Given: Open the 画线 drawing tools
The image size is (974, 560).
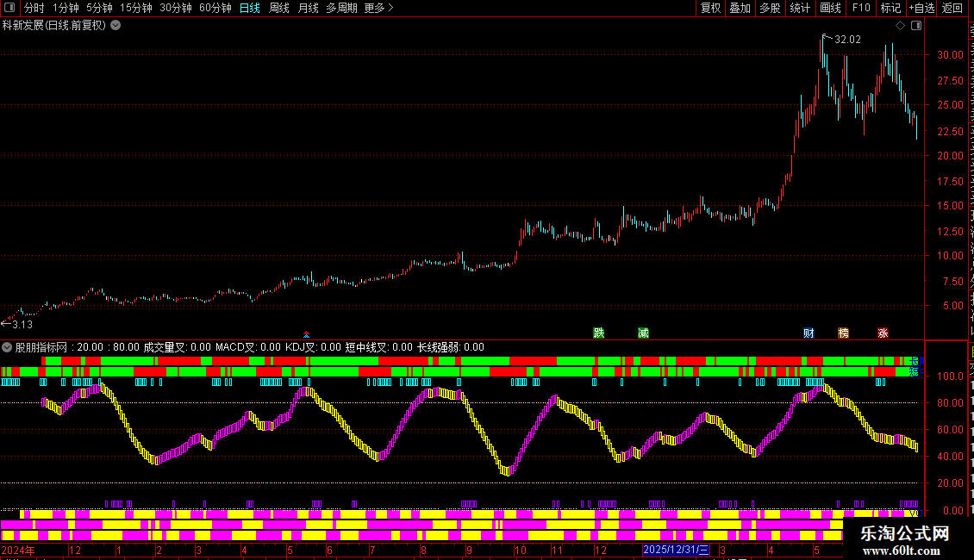Looking at the screenshot, I should (x=830, y=8).
